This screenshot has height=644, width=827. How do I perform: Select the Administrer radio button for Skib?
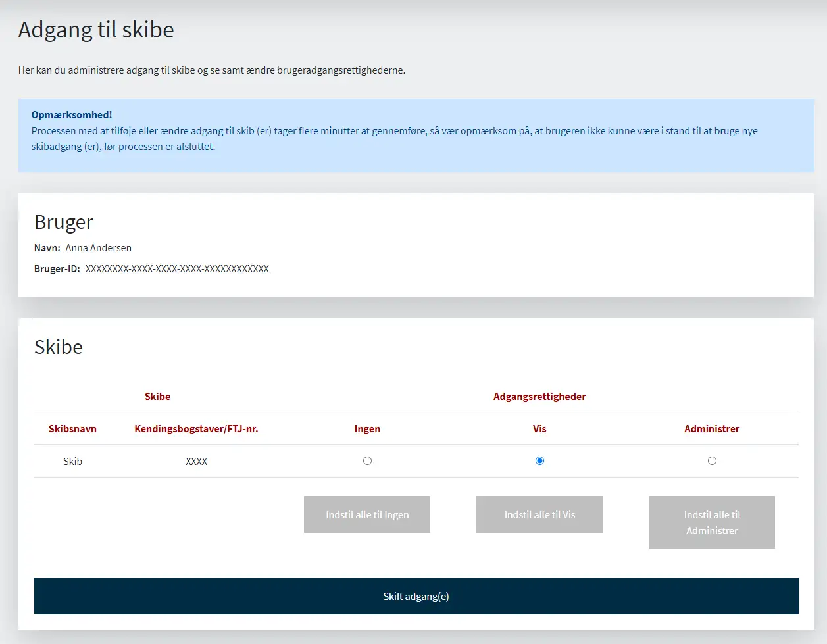click(712, 461)
